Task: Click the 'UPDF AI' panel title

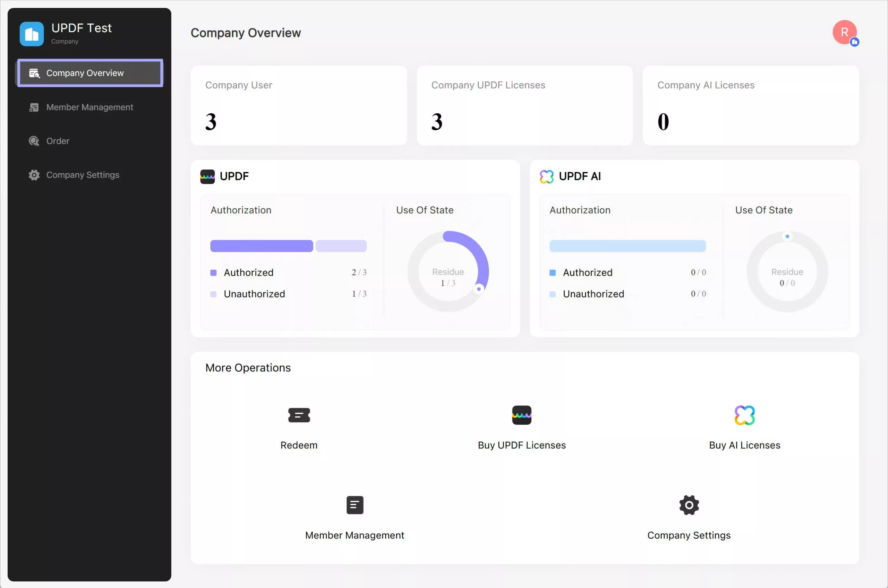Action: pyautogui.click(x=580, y=176)
